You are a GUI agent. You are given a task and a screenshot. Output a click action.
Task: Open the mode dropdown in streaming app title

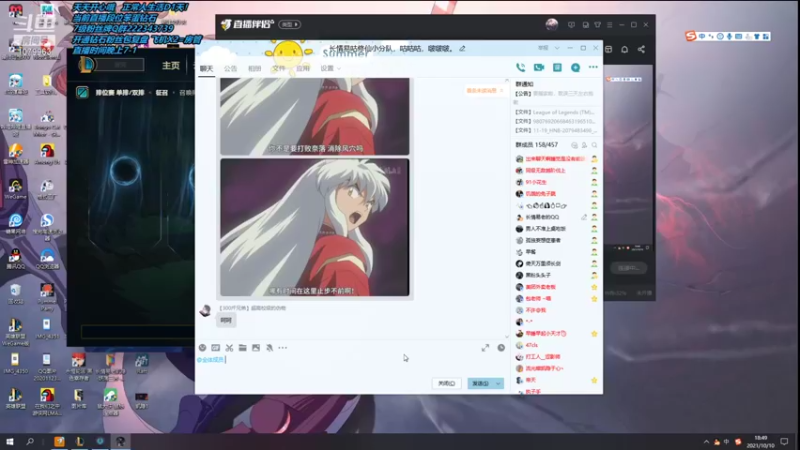click(290, 24)
